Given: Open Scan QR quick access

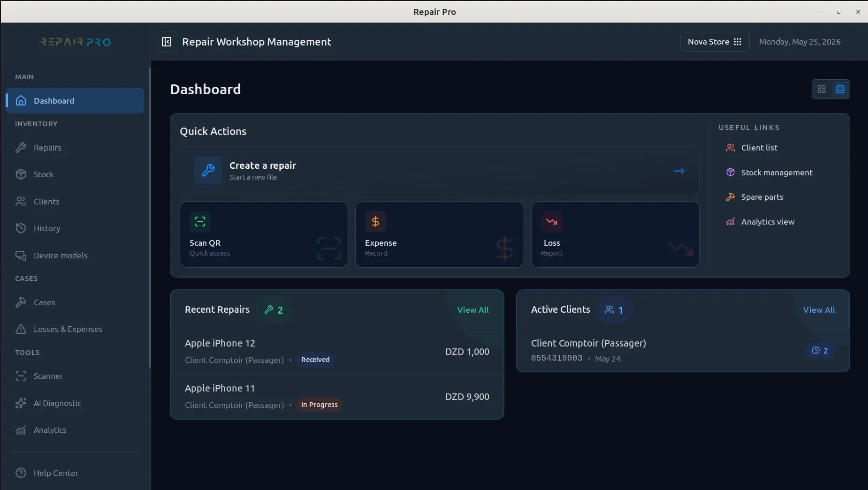Looking at the screenshot, I should click(264, 234).
